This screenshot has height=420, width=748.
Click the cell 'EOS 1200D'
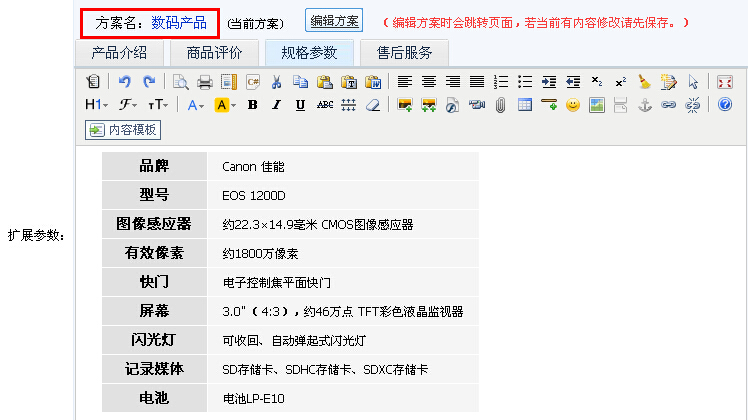point(343,195)
